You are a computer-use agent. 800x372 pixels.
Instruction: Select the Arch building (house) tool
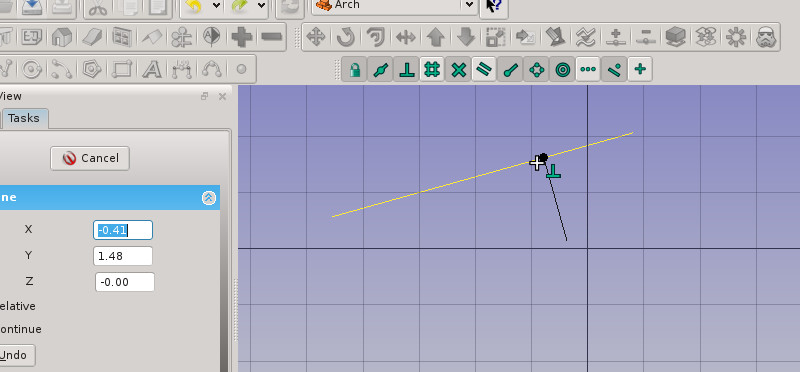click(x=62, y=37)
